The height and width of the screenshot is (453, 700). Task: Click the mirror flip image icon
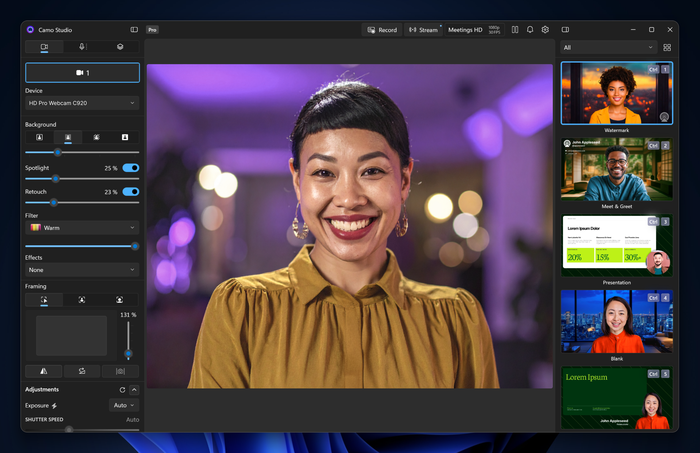point(44,371)
